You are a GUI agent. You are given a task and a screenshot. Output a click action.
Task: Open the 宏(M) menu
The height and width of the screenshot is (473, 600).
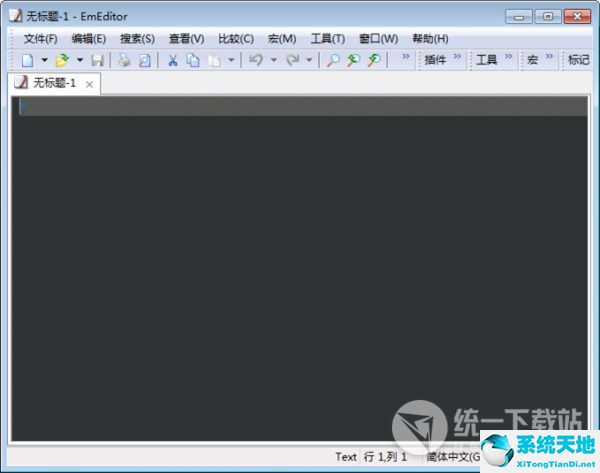click(x=282, y=39)
